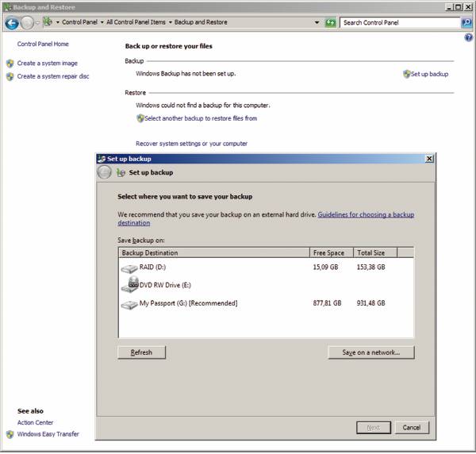Open Control Panel Home link

pos(43,44)
